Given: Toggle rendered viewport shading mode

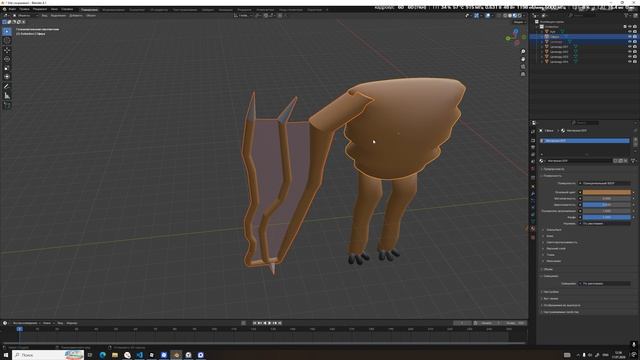Looking at the screenshot, I should point(520,16).
